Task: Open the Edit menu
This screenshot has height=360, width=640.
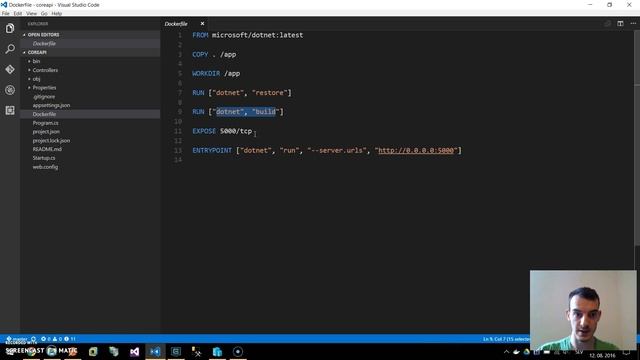Action: coord(18,13)
